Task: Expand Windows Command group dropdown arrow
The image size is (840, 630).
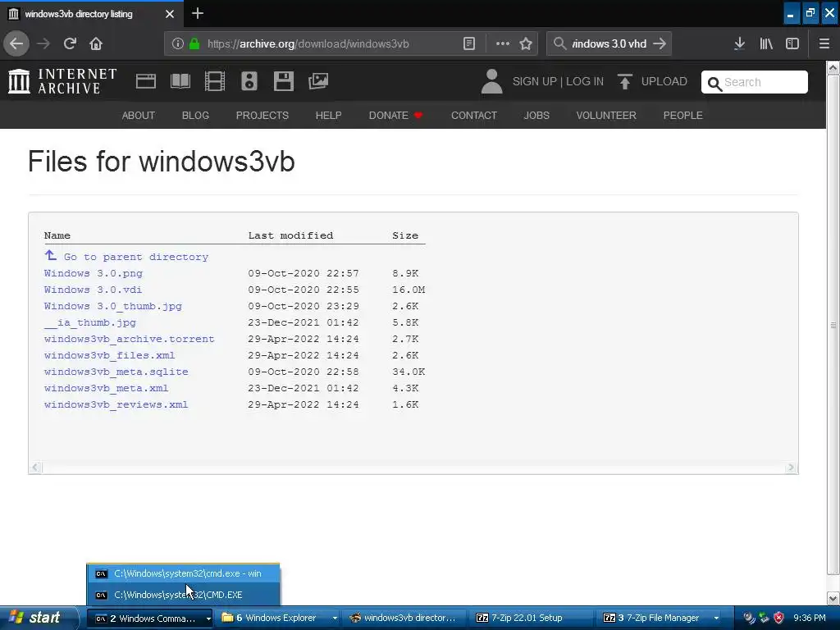Action: point(208,619)
